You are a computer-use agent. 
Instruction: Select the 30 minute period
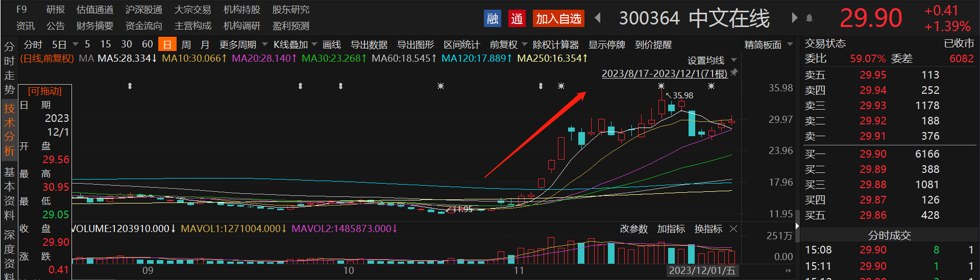127,44
